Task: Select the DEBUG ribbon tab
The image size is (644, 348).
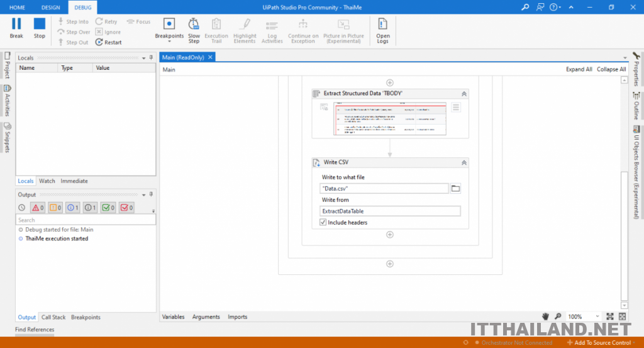Action: (83, 8)
